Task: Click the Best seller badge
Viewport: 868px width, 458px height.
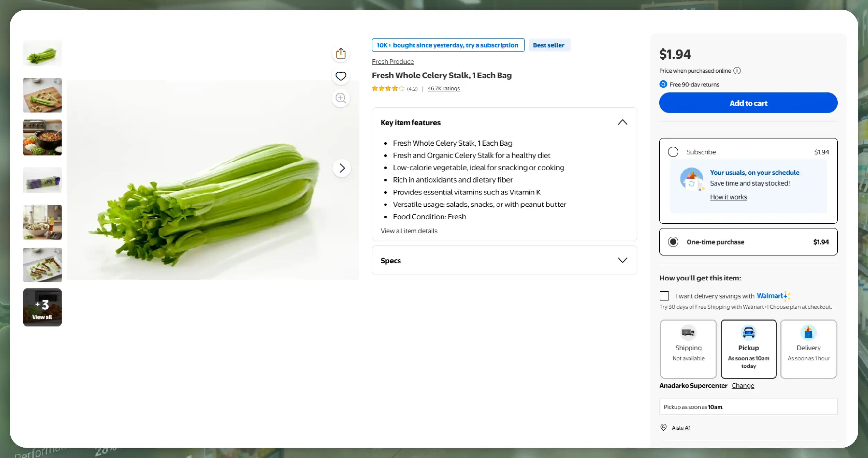Action: point(549,45)
